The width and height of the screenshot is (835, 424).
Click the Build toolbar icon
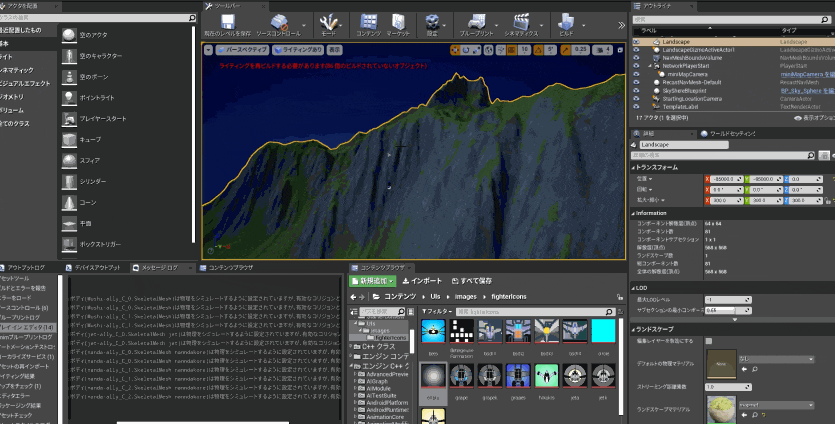[567, 22]
